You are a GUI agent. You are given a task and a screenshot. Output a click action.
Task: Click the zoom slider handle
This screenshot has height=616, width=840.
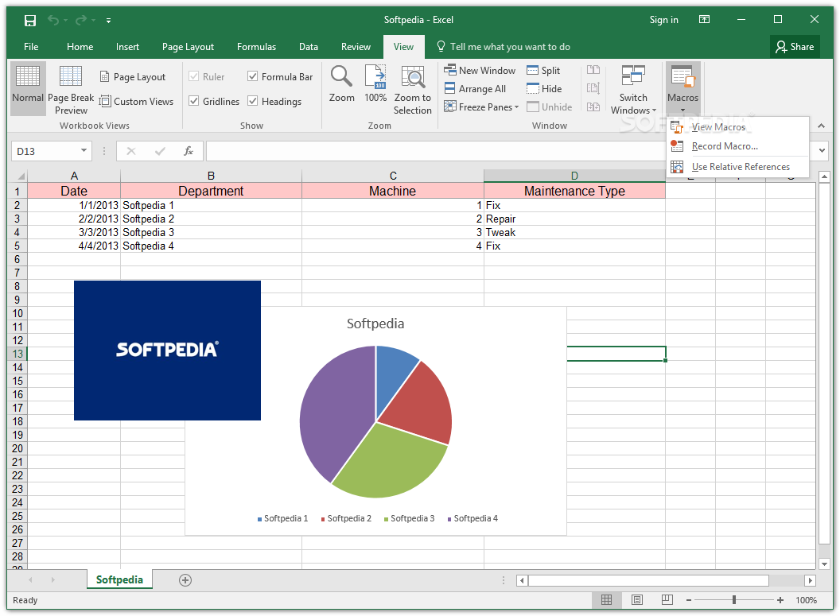(734, 600)
